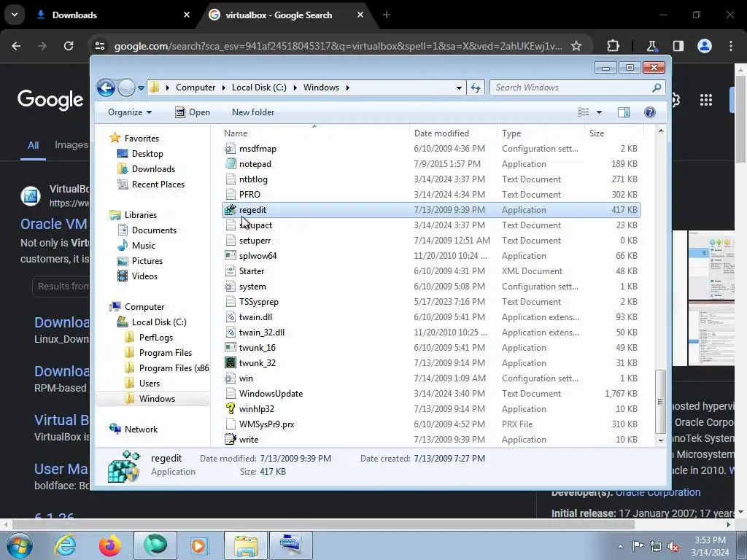
Task: Select the notepad application file
Action: coord(430,164)
